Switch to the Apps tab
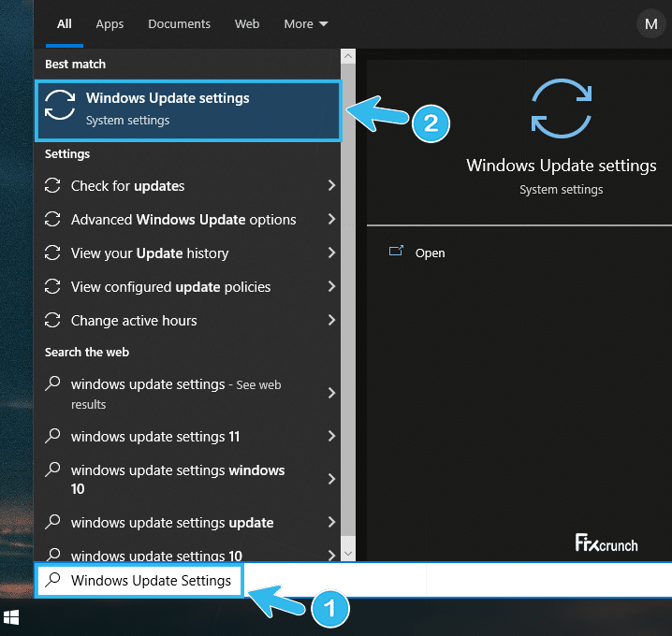This screenshot has width=672, height=636. click(x=110, y=24)
